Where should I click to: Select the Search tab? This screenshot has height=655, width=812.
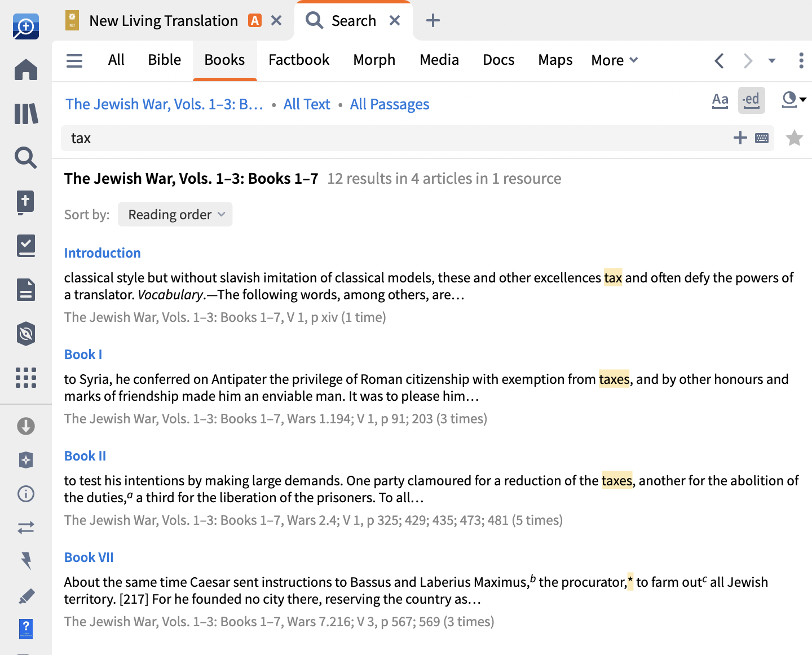click(353, 21)
